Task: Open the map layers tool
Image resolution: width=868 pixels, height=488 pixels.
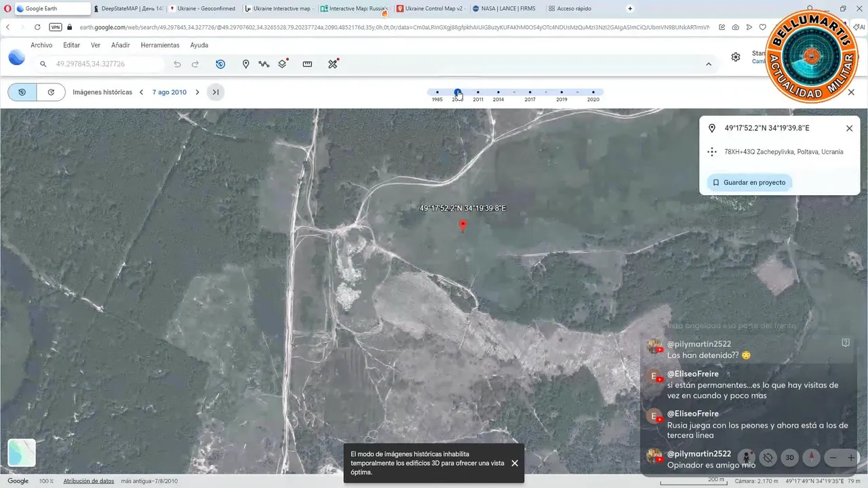Action: [x=283, y=64]
